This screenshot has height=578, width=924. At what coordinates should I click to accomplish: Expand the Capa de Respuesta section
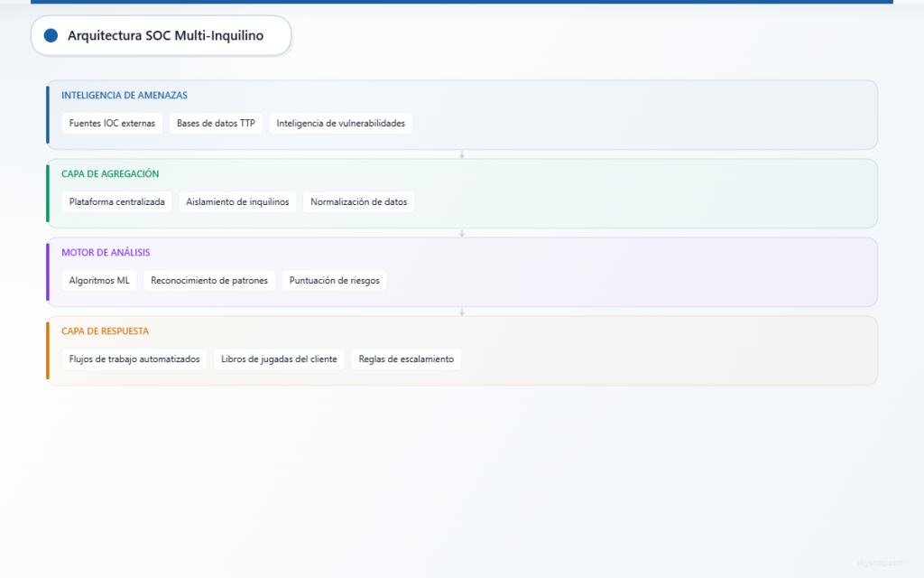click(104, 331)
